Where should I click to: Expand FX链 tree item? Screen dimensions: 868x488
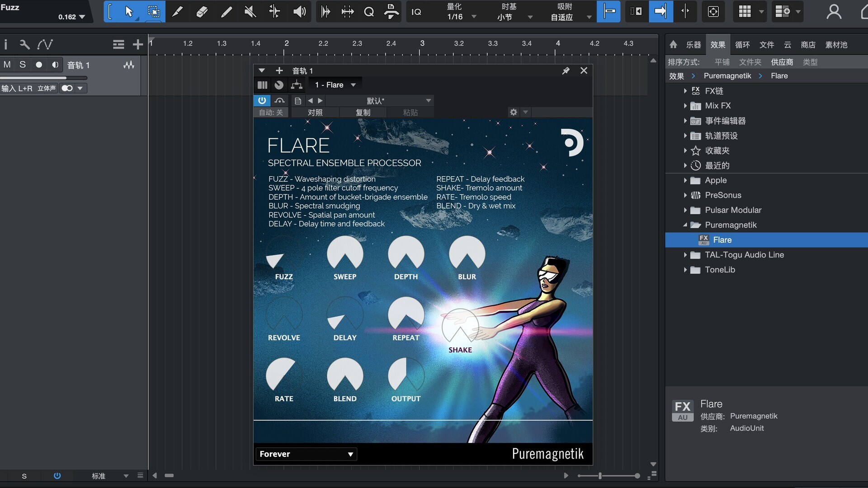(685, 91)
